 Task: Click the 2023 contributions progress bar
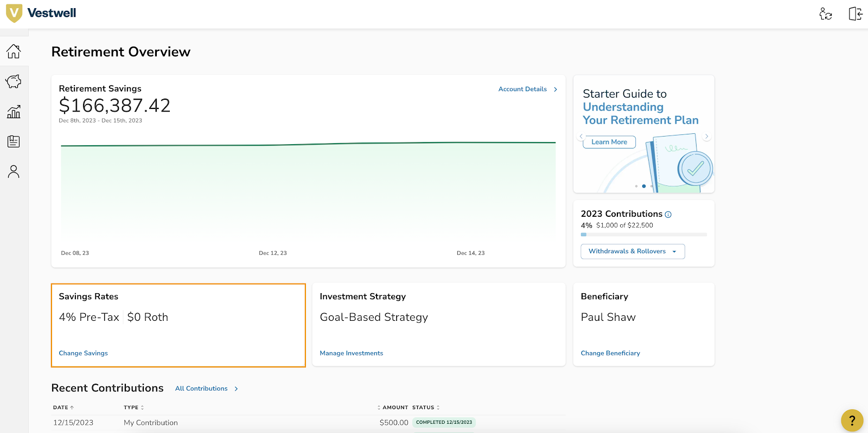tap(643, 235)
